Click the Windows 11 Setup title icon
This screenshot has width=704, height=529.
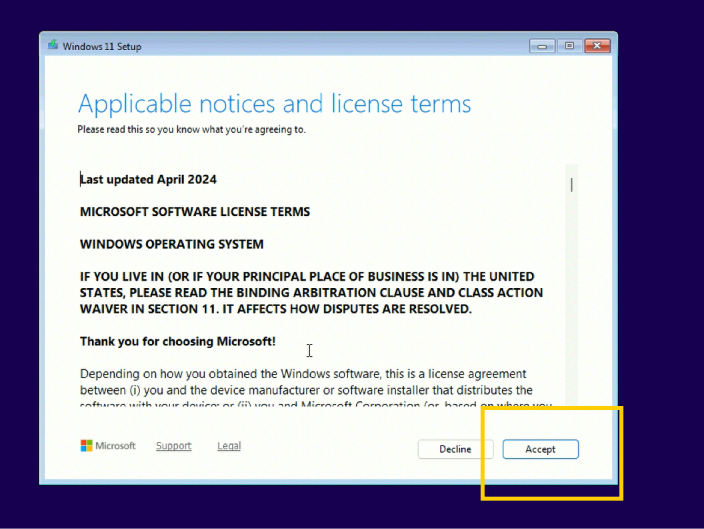(53, 45)
